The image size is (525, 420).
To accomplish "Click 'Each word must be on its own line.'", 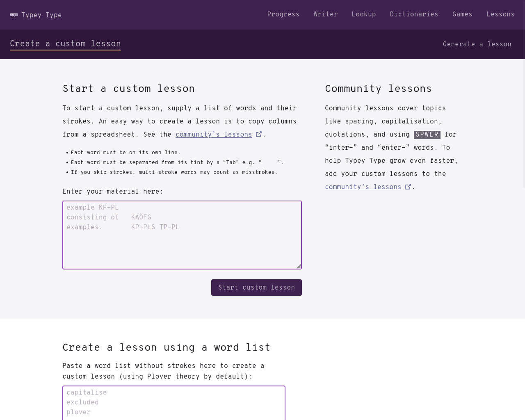I will (x=126, y=153).
